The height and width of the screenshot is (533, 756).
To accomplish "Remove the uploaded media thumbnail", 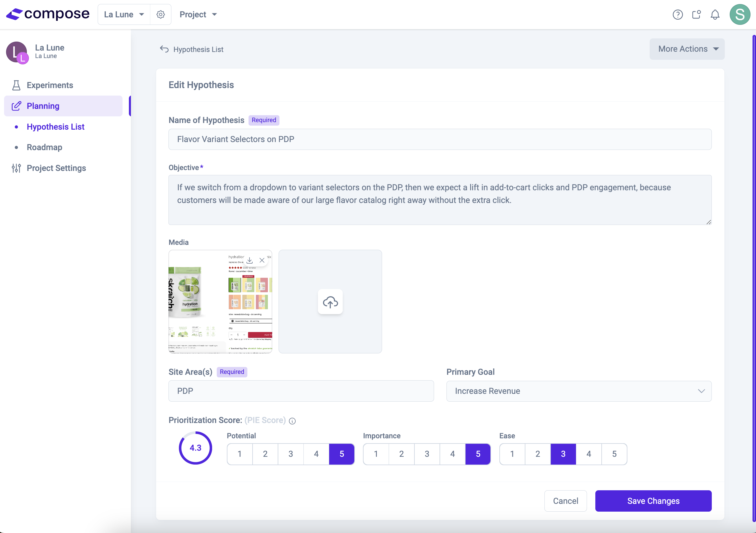I will tap(262, 260).
